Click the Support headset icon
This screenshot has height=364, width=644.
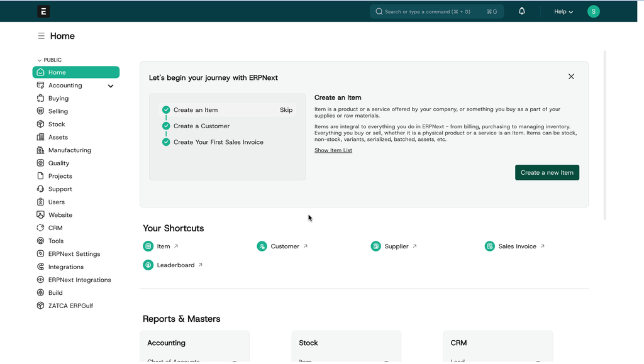pyautogui.click(x=40, y=189)
